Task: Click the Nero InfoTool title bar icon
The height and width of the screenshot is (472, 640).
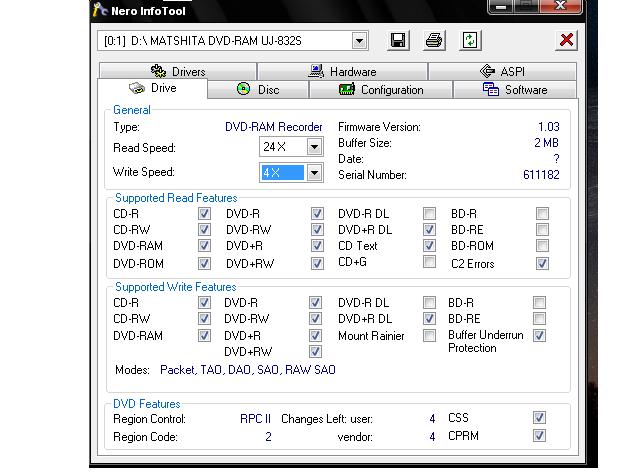Action: [100, 10]
